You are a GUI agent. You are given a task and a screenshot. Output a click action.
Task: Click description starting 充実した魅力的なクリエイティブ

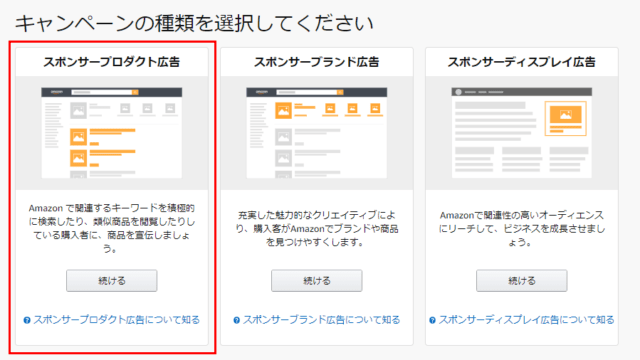coord(316,229)
